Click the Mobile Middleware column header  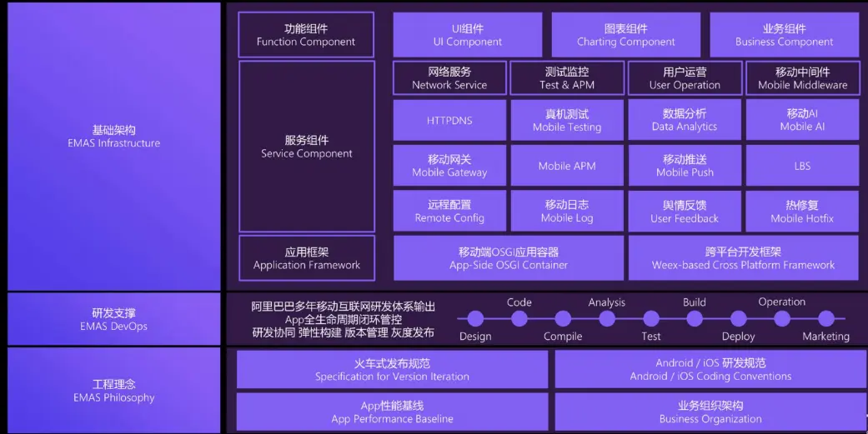[802, 78]
